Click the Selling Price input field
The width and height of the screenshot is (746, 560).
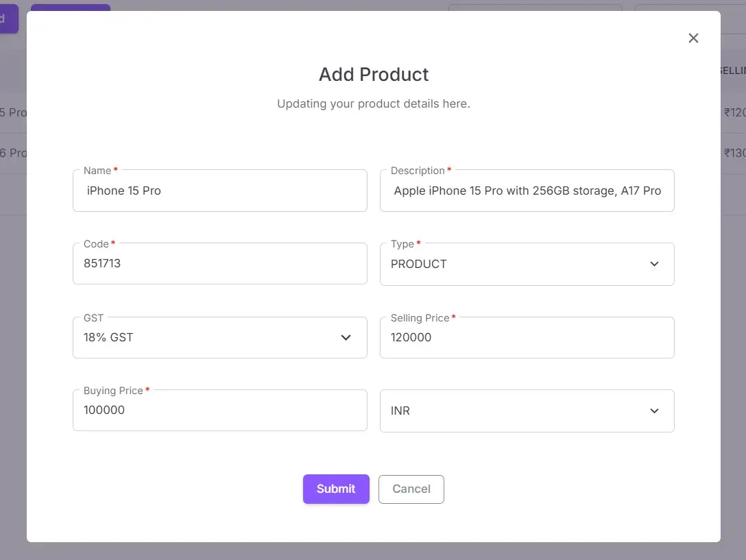coord(527,337)
